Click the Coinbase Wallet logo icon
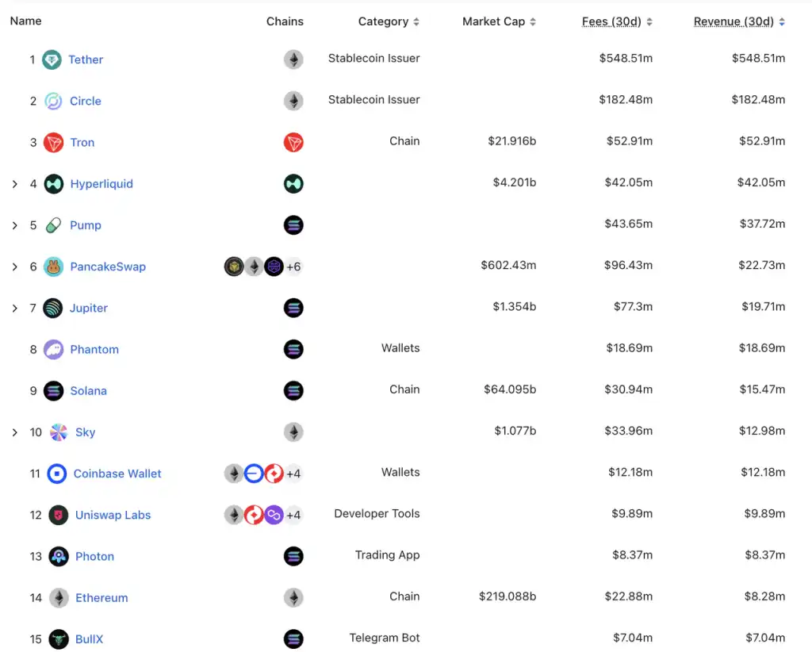 57,474
